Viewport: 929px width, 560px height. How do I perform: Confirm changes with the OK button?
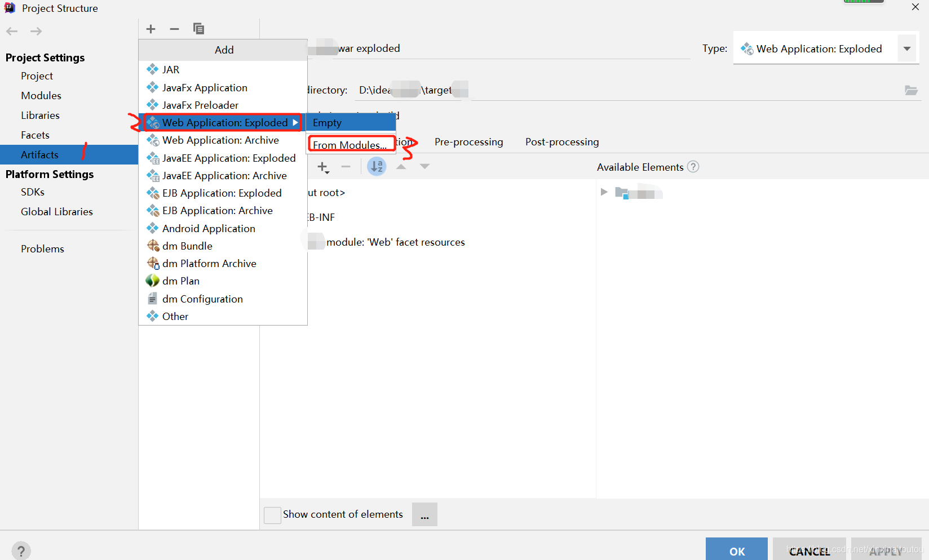(736, 551)
